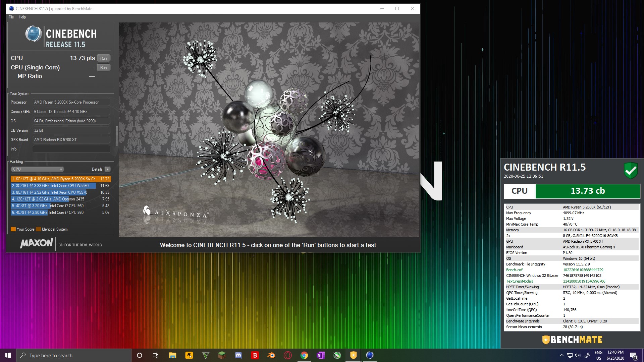Click the MAXON logo
This screenshot has width=644, height=362.
pyautogui.click(x=36, y=243)
